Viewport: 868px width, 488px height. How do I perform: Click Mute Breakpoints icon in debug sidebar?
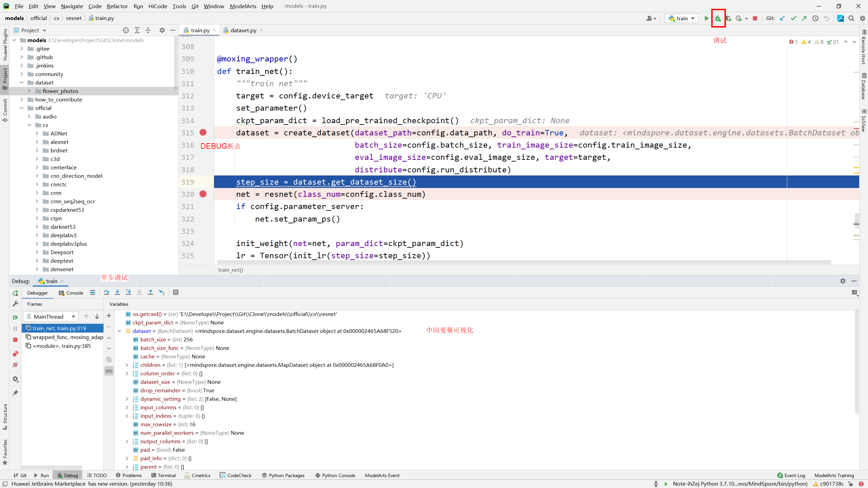[x=15, y=365]
